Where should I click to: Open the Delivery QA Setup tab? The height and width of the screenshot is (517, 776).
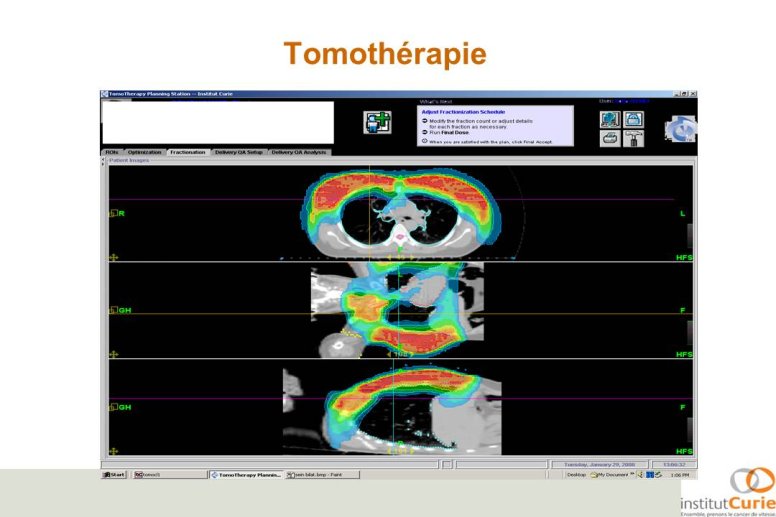(x=239, y=152)
